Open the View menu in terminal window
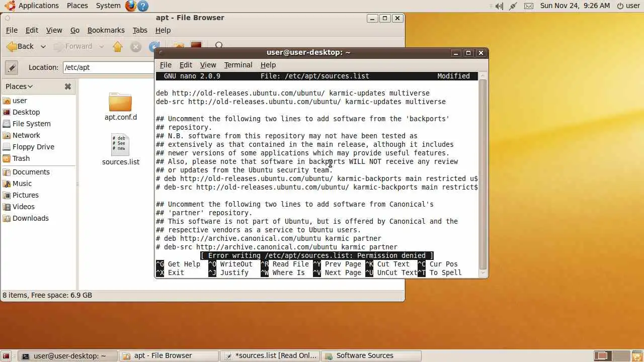Viewport: 644px width, 362px height. pos(208,65)
